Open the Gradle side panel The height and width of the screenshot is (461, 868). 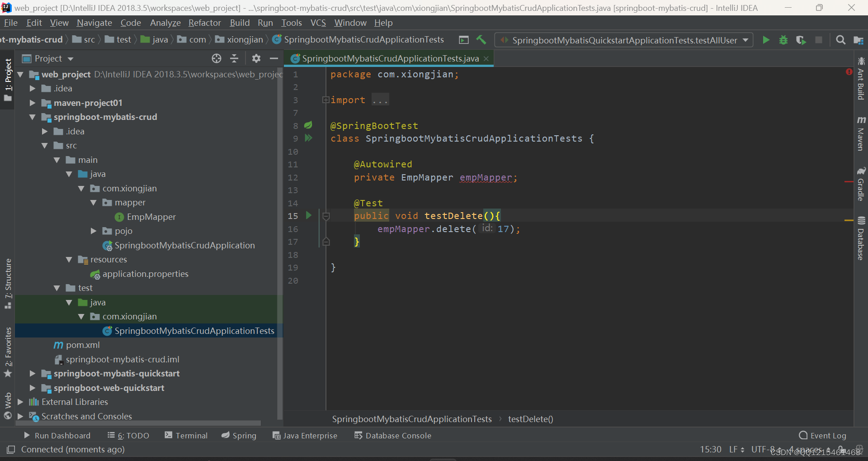coord(861,184)
